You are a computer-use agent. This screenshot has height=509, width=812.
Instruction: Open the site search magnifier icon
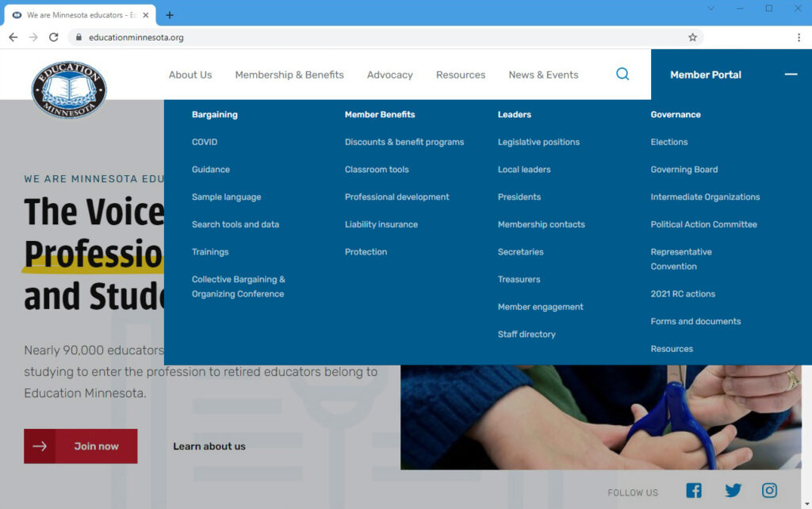point(622,74)
